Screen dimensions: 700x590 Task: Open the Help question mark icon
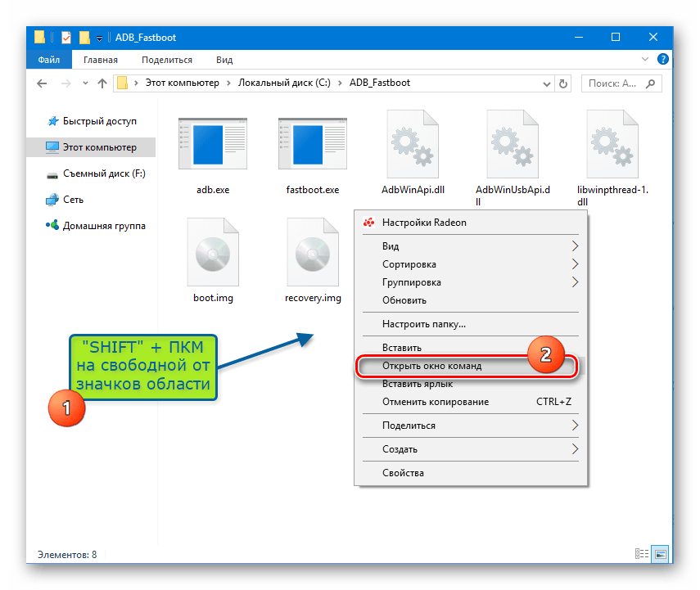tap(663, 59)
